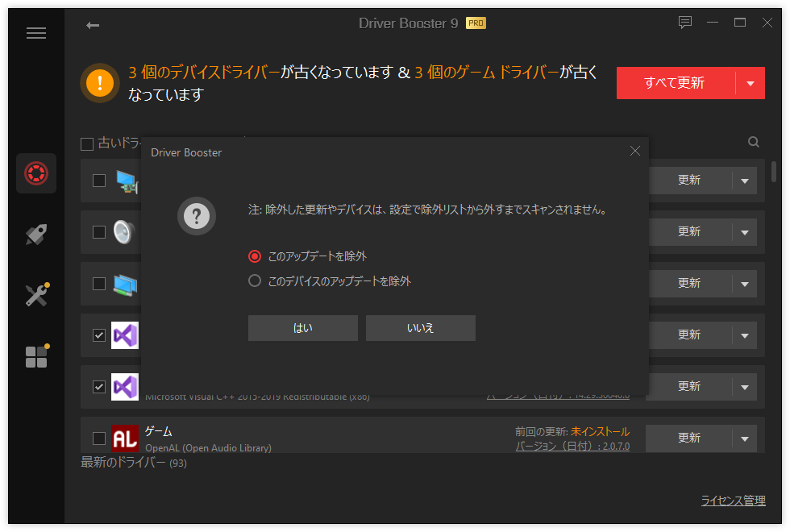This screenshot has width=790, height=532.
Task: Uncheck the Visual C++ 2015-2019 (x86) checkbox
Action: coord(99,387)
